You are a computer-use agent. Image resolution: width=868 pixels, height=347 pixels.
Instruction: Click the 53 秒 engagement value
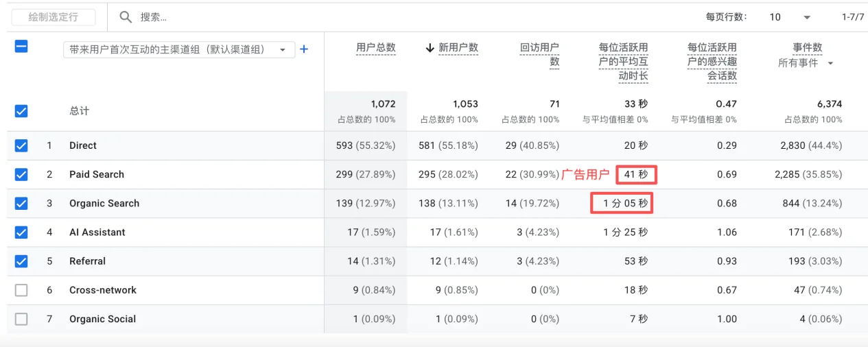[x=636, y=261]
